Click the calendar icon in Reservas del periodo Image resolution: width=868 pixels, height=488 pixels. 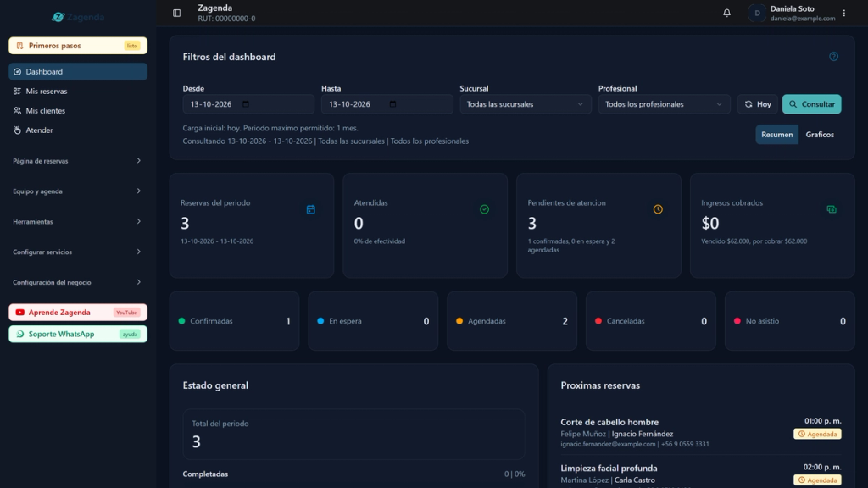tap(310, 209)
